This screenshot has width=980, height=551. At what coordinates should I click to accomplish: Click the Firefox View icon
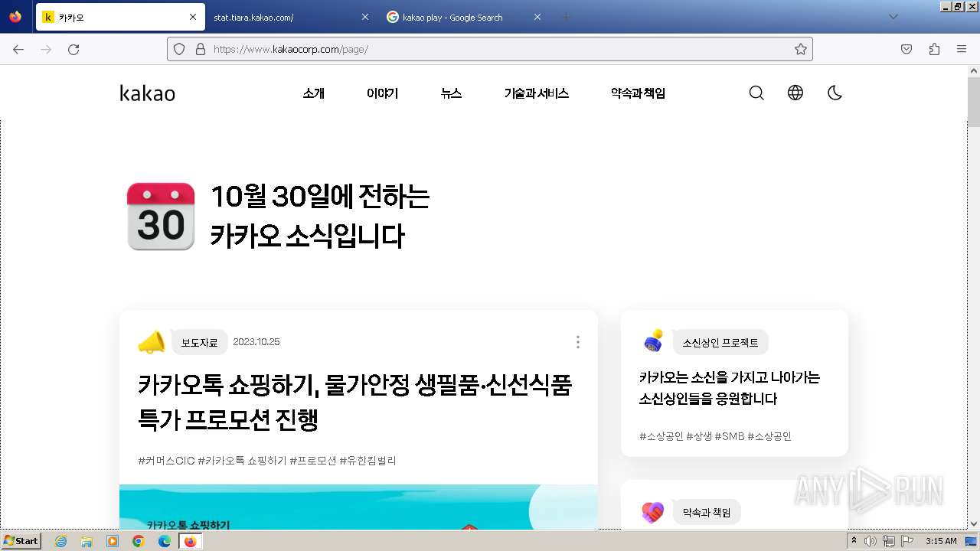(x=15, y=17)
